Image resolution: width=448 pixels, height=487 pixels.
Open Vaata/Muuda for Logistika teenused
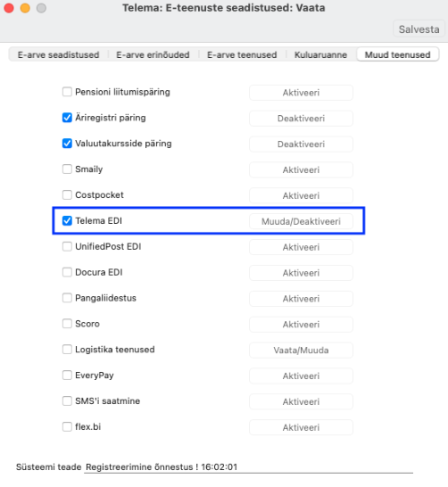click(x=301, y=351)
